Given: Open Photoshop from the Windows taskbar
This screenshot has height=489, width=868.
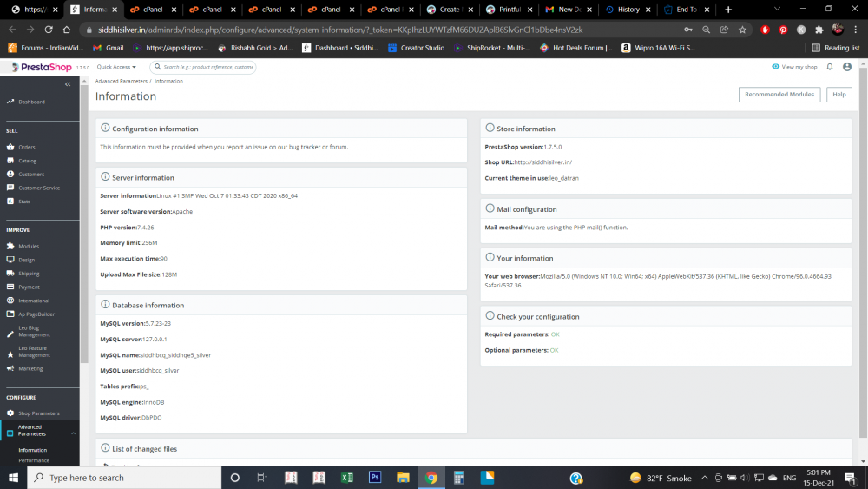Looking at the screenshot, I should tap(375, 478).
